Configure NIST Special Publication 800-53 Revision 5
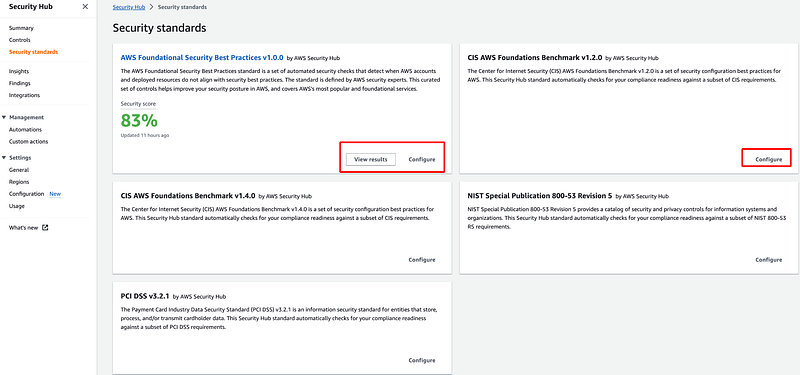 (x=768, y=260)
